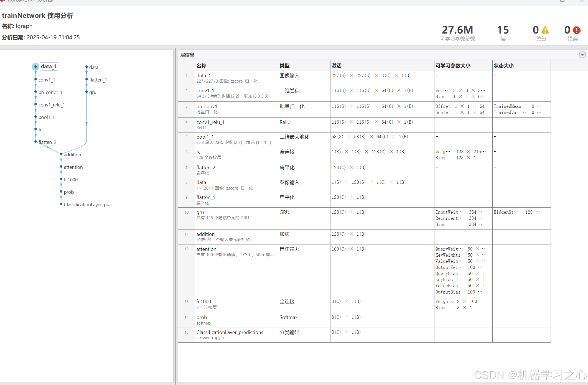Click the 可学习参数大小 column header
588x385 pixels.
point(453,66)
